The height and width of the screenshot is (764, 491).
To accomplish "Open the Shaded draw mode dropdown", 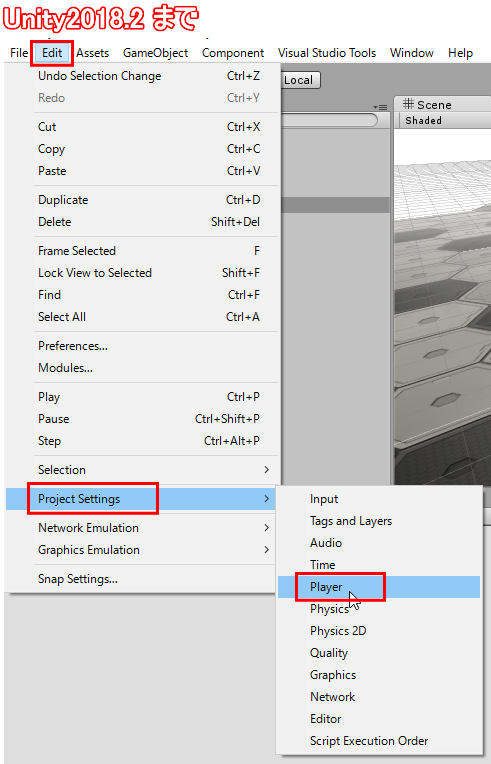I will (x=423, y=120).
